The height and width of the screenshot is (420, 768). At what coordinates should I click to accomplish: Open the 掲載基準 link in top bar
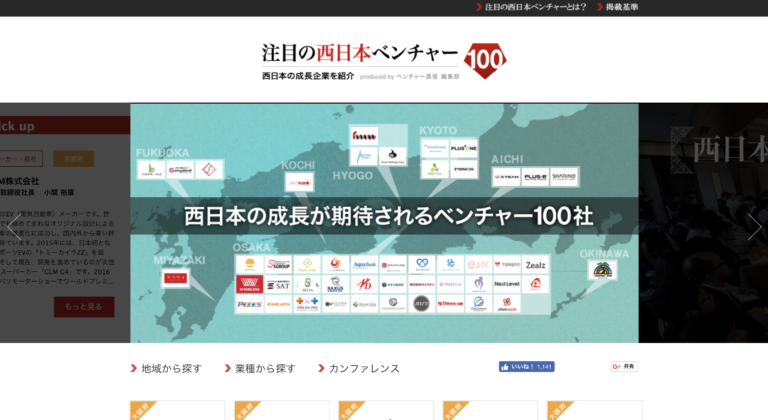pos(617,7)
